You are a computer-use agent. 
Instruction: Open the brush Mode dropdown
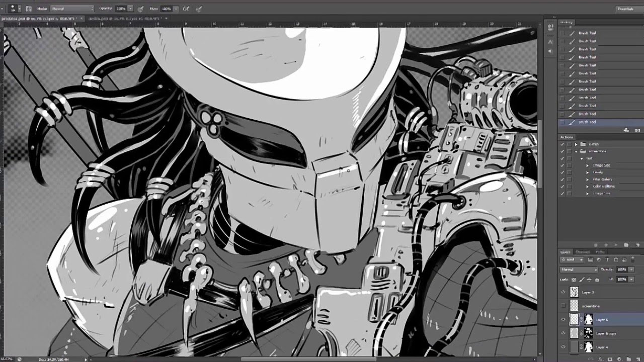click(x=72, y=9)
